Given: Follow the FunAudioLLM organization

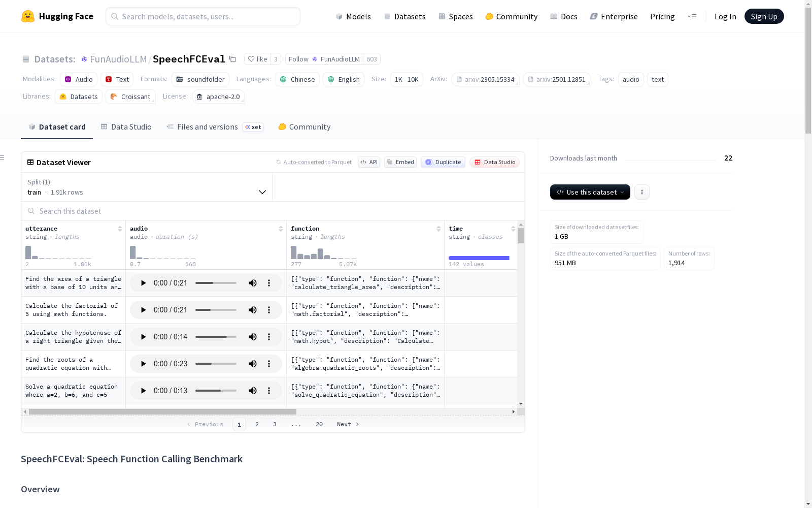Looking at the screenshot, I should point(324,59).
